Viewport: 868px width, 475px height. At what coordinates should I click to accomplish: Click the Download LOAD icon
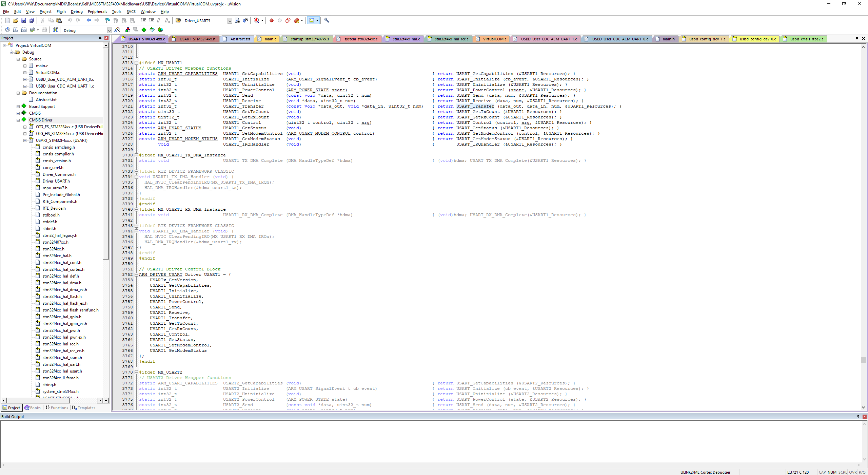point(55,30)
